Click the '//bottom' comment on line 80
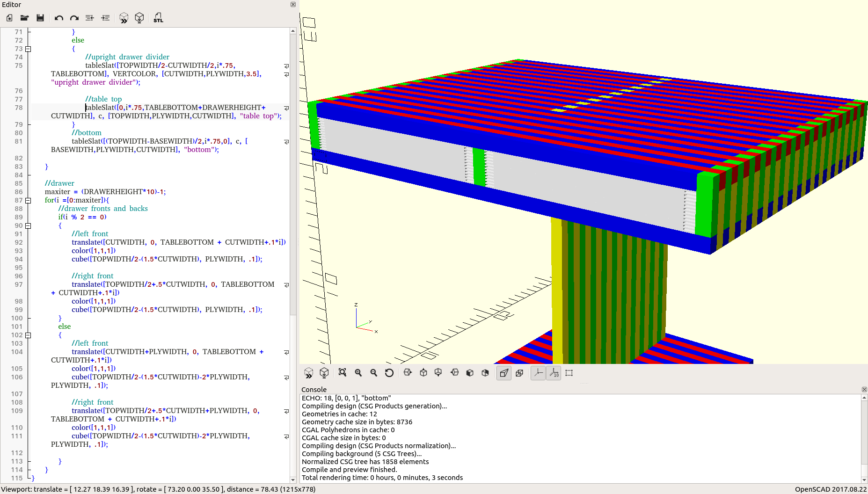 (x=87, y=133)
